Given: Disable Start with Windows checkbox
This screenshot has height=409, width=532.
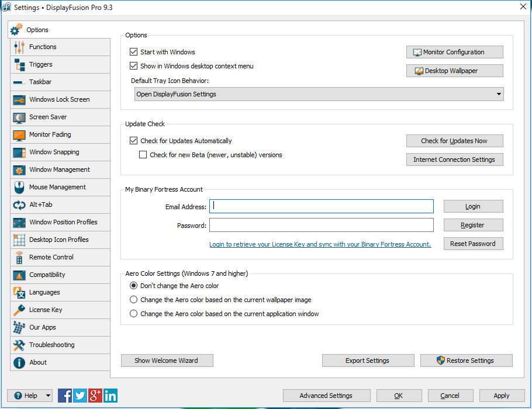Looking at the screenshot, I should coord(134,52).
